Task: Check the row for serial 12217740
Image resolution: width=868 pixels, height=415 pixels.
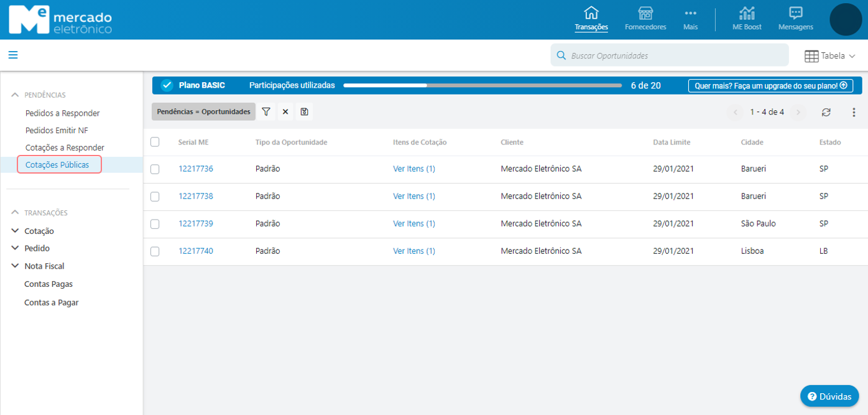Action: (155, 251)
